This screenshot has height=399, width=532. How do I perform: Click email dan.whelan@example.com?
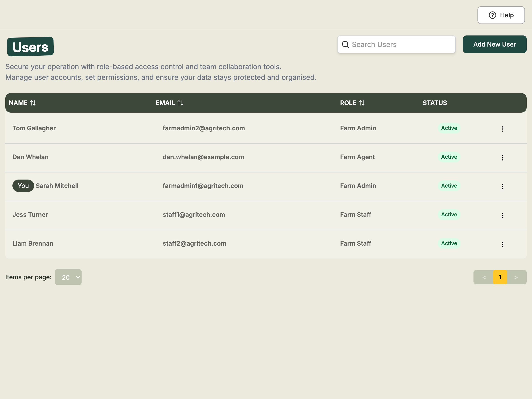203,157
